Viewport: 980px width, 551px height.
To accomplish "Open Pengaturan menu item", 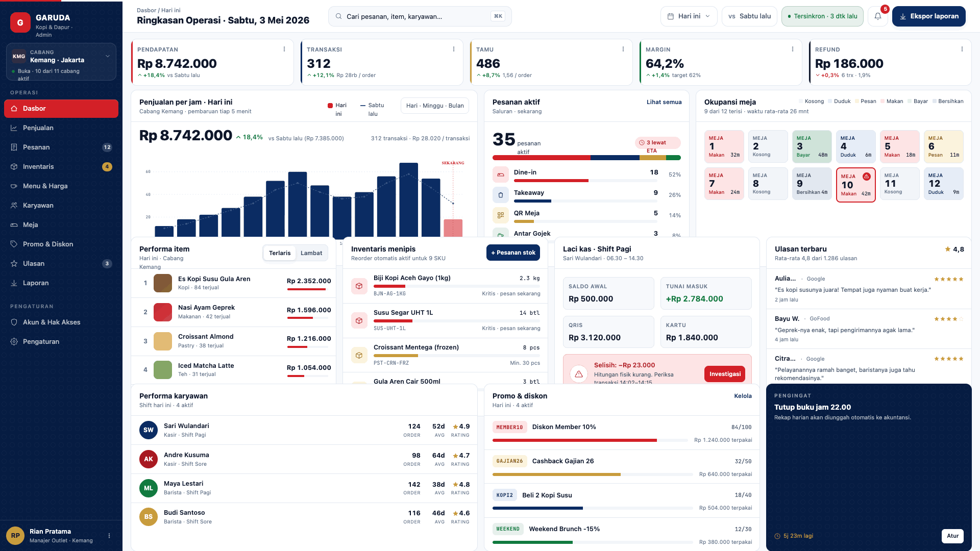I will [61, 342].
